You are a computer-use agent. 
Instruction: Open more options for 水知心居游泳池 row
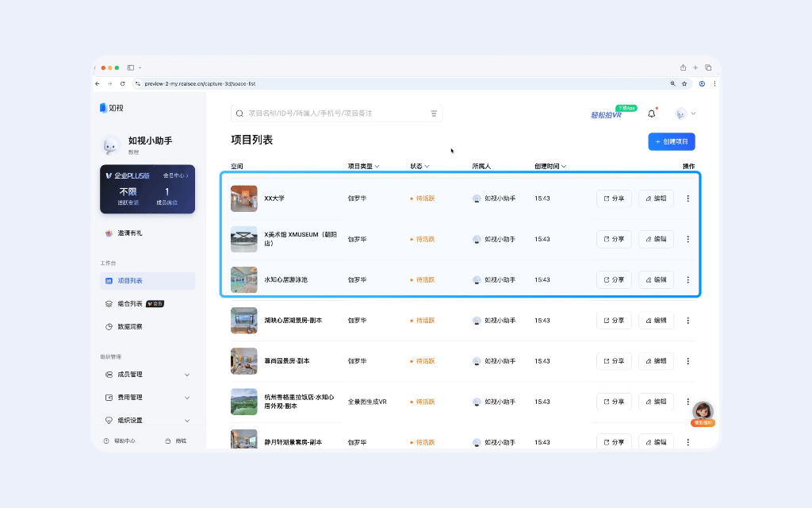point(688,280)
